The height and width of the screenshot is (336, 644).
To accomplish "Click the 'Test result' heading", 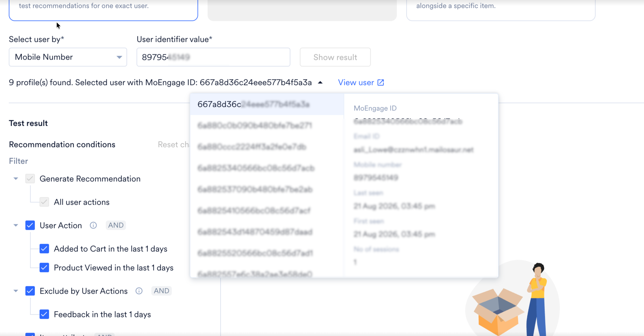I will [x=28, y=123].
